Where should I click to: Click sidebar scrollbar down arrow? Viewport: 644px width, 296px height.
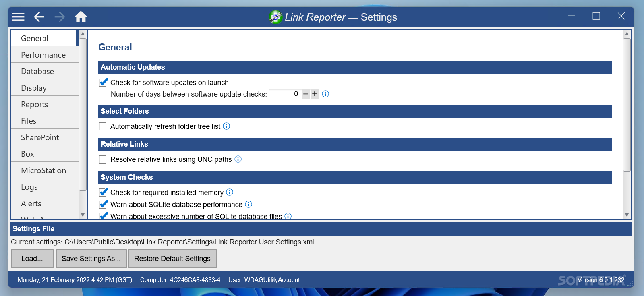click(x=83, y=215)
